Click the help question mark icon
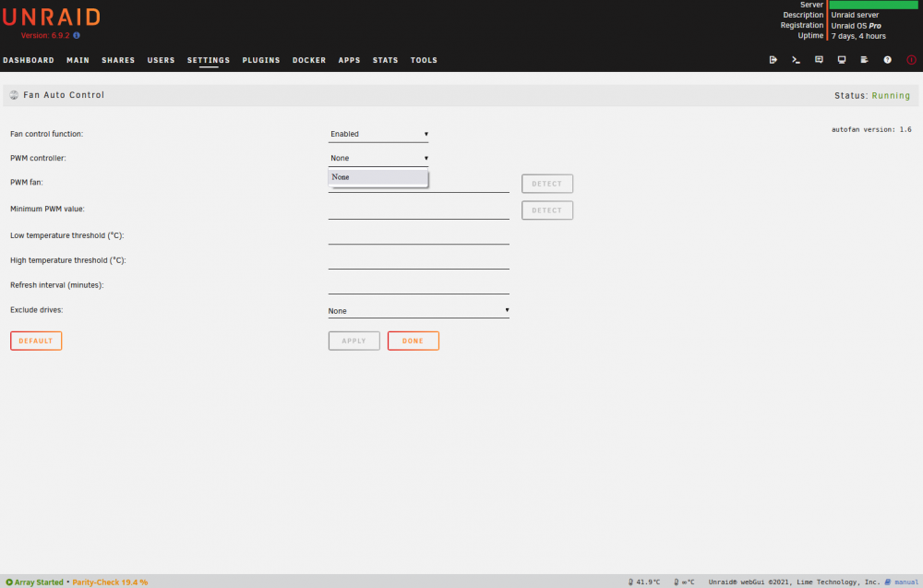The height and width of the screenshot is (588, 923). tap(887, 60)
